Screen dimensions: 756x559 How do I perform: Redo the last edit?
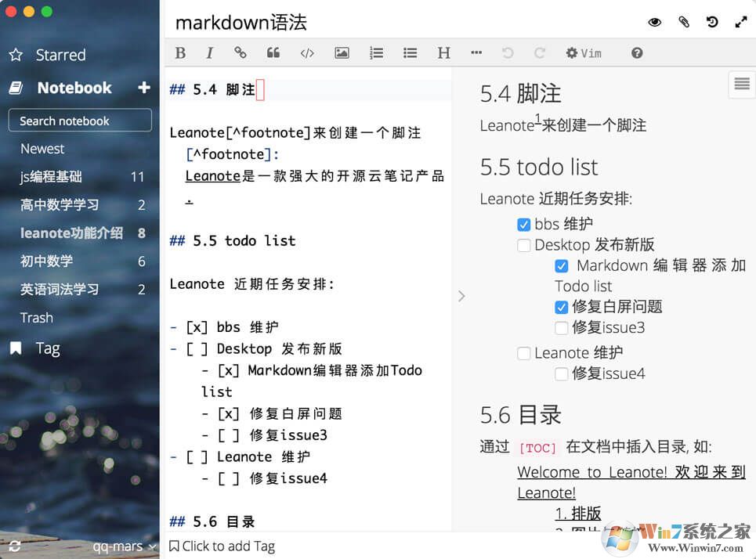click(540, 53)
